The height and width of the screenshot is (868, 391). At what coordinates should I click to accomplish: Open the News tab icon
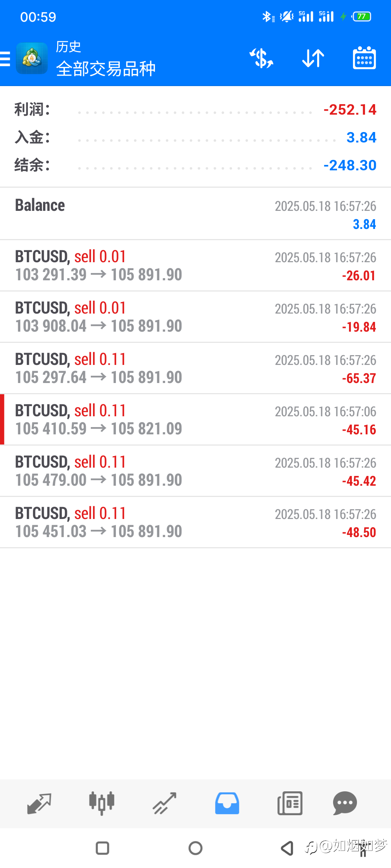tap(290, 803)
